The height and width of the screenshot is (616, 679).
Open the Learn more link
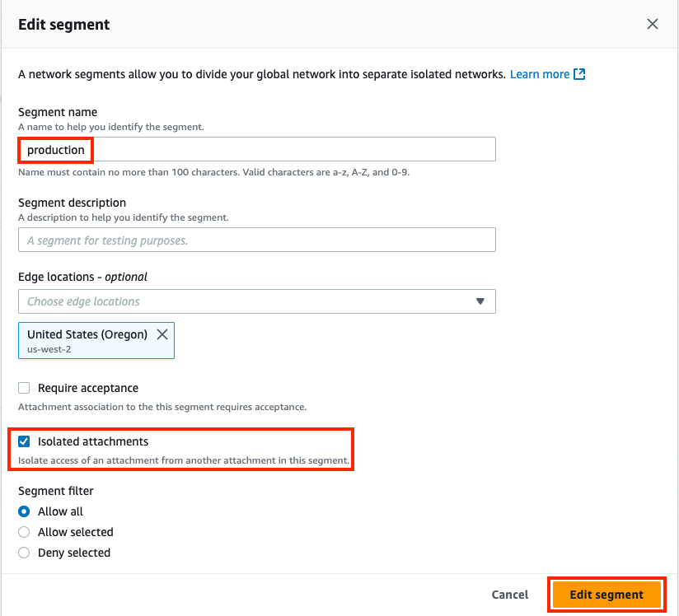pos(539,74)
